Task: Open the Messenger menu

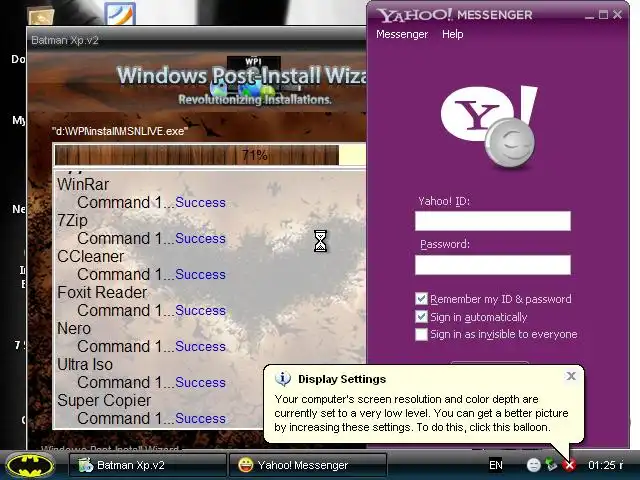Action: click(402, 34)
